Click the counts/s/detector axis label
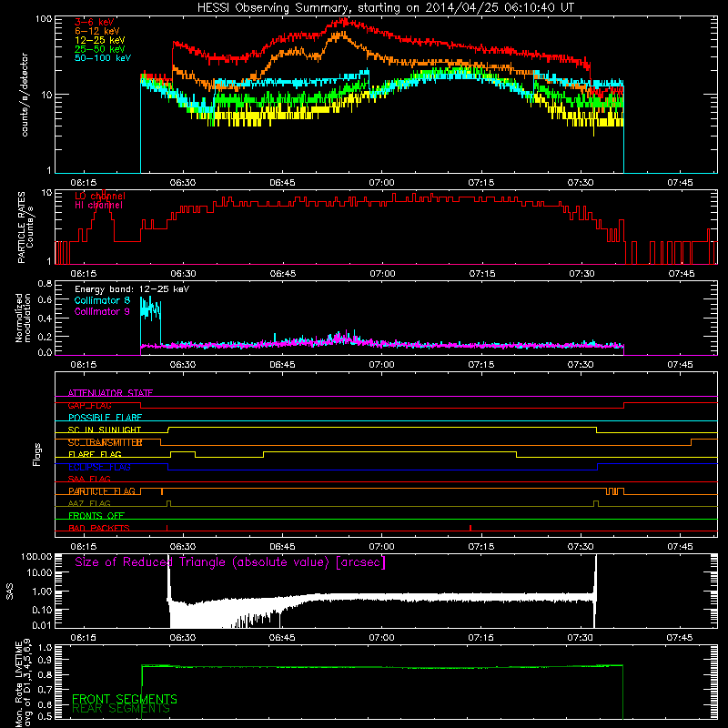The width and height of the screenshot is (728, 728). [25, 95]
